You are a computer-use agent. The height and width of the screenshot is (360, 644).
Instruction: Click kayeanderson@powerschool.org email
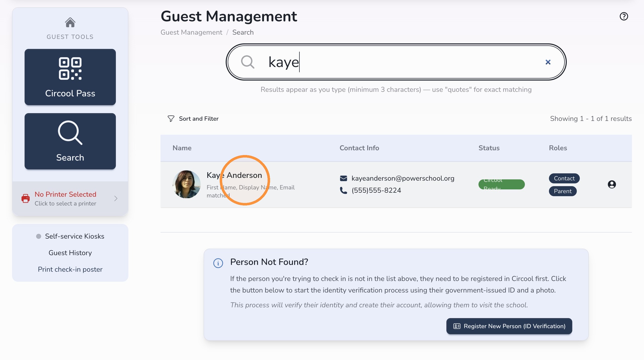(403, 178)
